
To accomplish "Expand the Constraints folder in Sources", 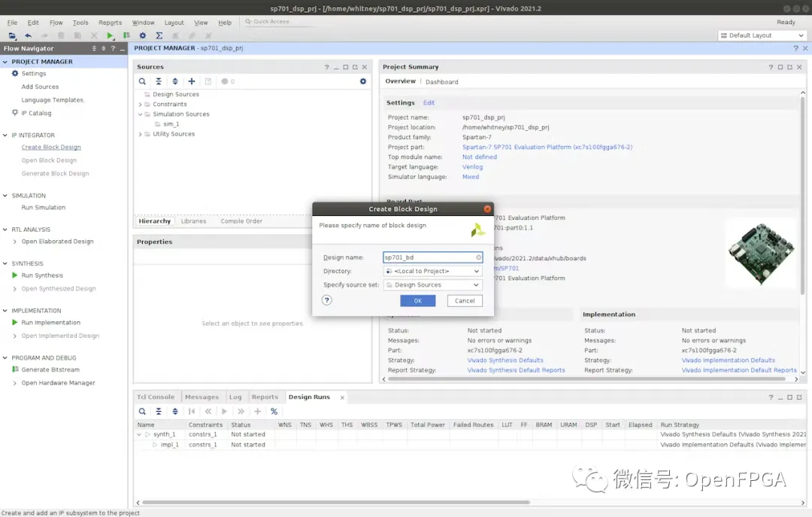I will tap(140, 105).
